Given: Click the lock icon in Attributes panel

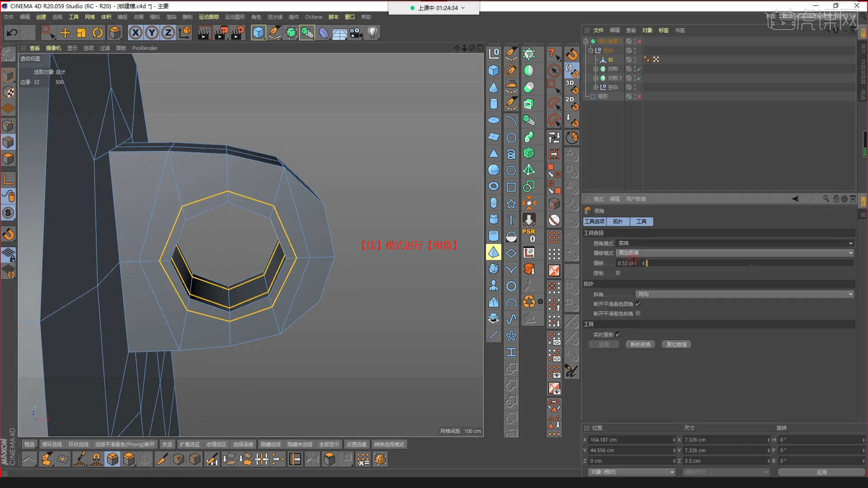Looking at the screenshot, I should pos(836,199).
